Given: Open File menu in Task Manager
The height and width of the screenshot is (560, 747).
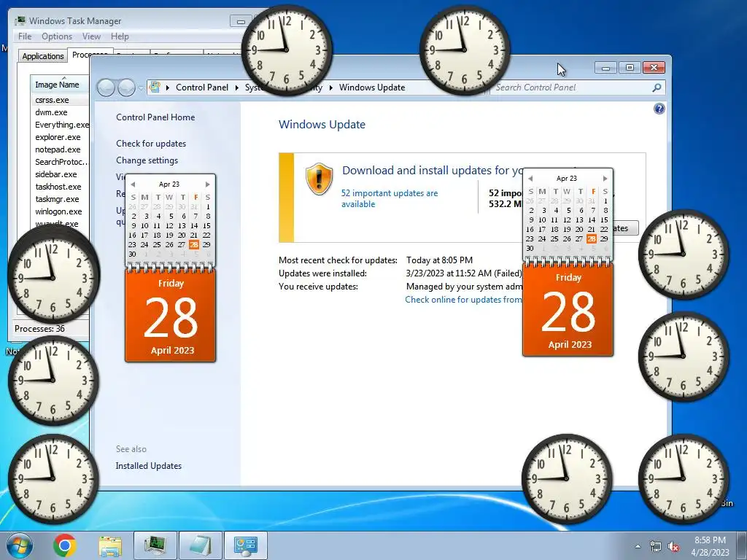Looking at the screenshot, I should pos(25,36).
